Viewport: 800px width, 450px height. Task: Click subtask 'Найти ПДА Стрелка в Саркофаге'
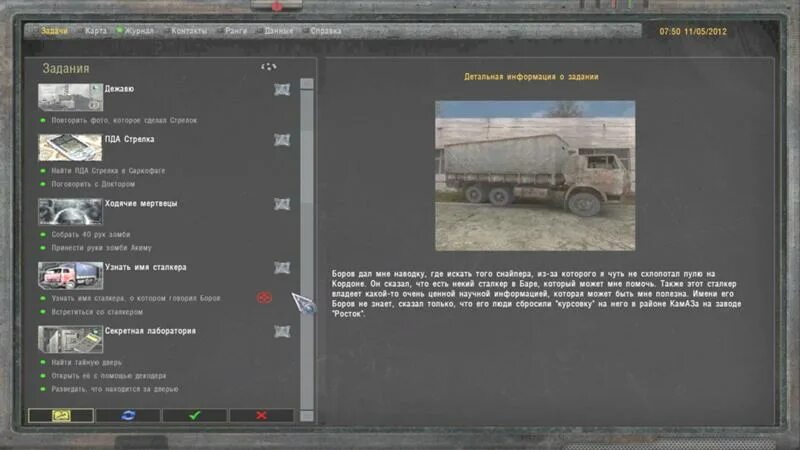pyautogui.click(x=108, y=171)
